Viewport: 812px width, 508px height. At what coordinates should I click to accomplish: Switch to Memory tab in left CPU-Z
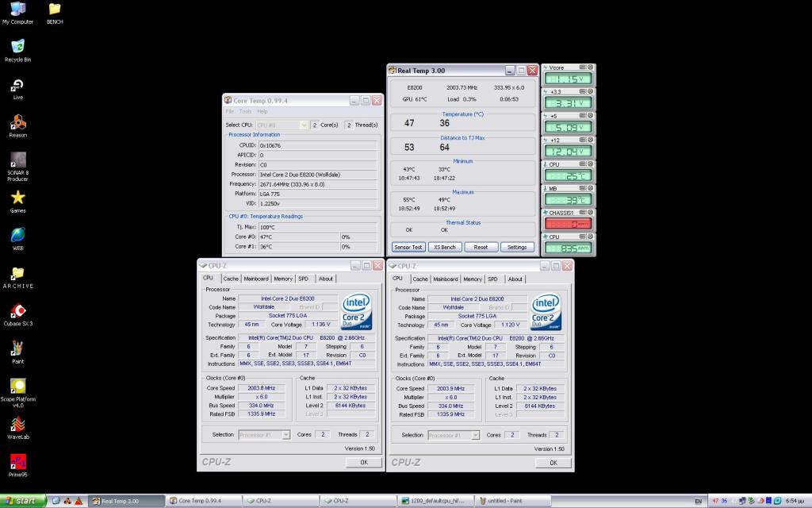(283, 279)
